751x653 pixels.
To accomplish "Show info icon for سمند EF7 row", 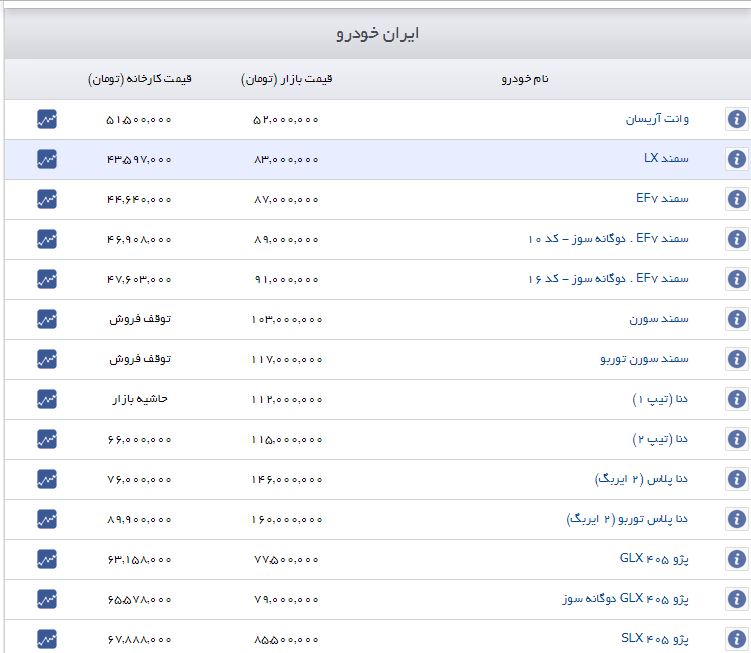I will (x=737, y=199).
